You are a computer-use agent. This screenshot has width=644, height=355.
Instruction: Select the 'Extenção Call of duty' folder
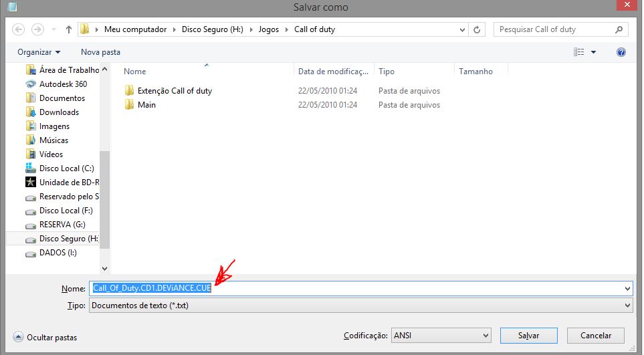[x=175, y=91]
